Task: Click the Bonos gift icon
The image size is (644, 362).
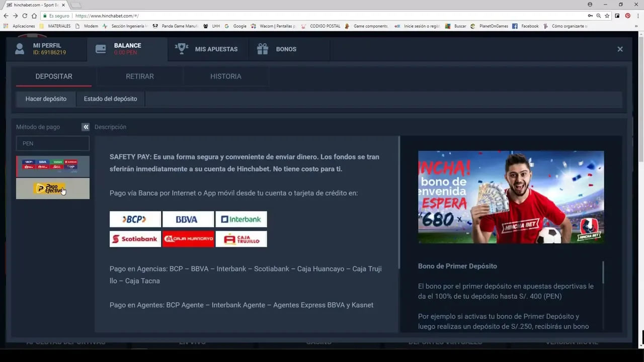Action: pyautogui.click(x=262, y=49)
